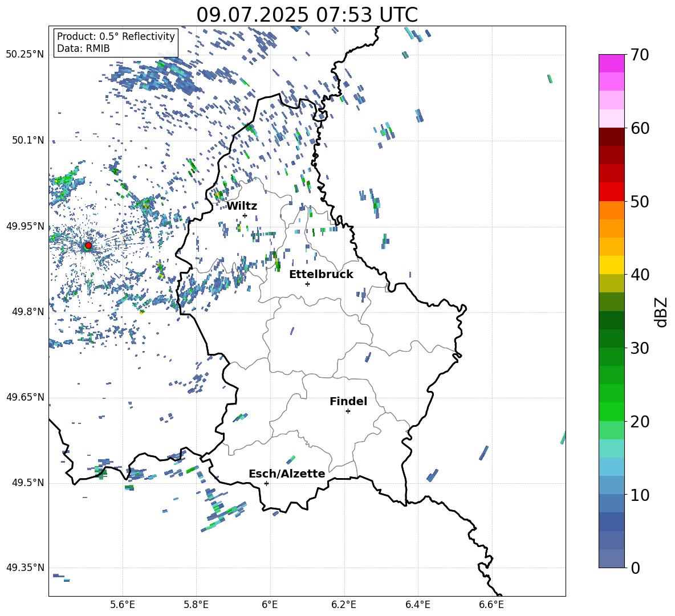Viewport: 675px width, 616px height.
Task: Click the 10 tick on the colorbar
Action: pos(639,495)
